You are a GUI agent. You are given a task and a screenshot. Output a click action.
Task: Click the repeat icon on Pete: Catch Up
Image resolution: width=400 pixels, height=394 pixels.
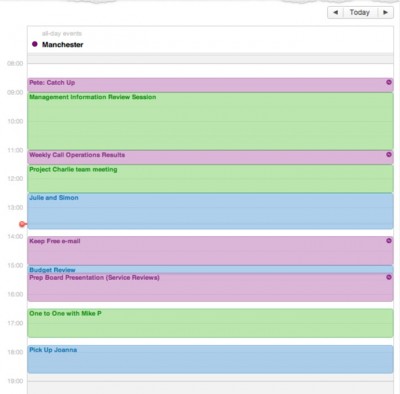[389, 82]
